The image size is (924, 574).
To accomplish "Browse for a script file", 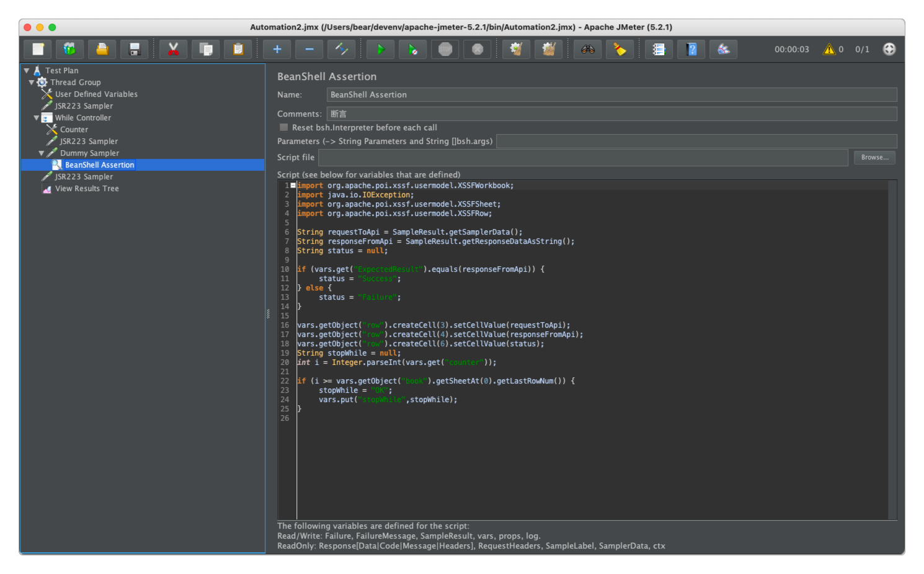I will [x=874, y=158].
